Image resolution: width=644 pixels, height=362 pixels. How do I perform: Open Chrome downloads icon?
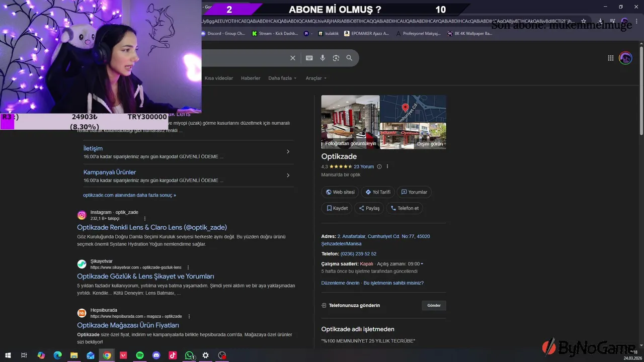coord(600,21)
